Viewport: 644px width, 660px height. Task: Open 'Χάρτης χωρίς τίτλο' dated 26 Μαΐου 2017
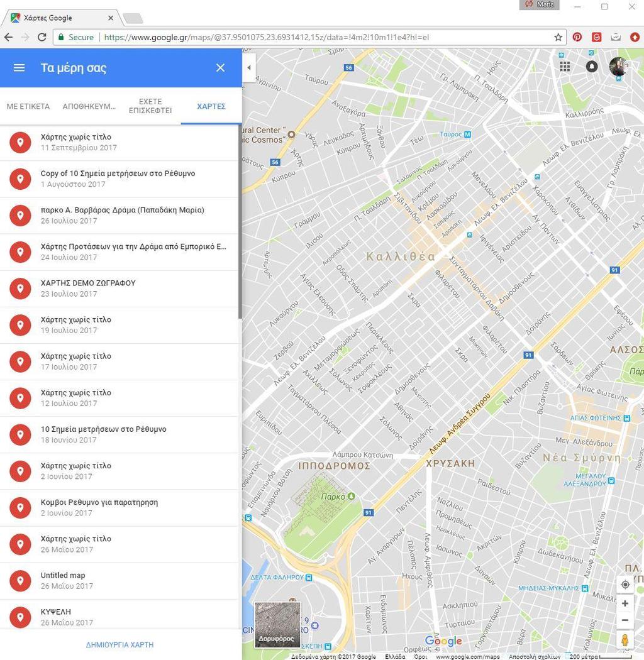119,544
